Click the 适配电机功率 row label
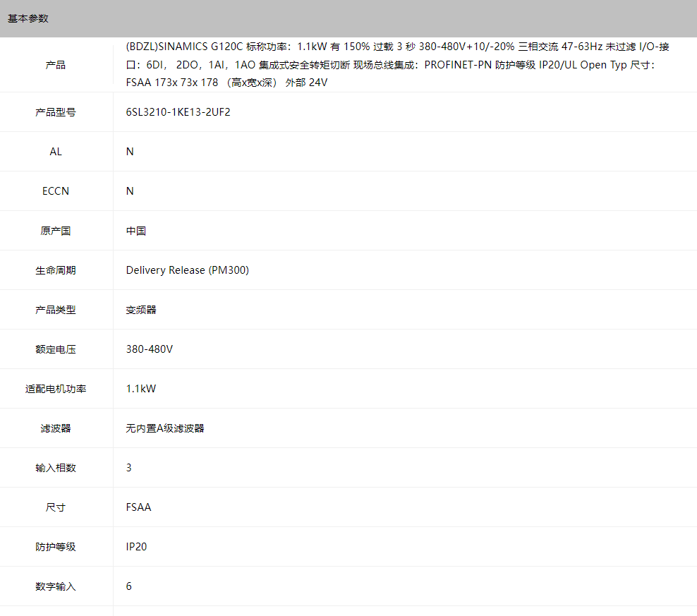This screenshot has width=697, height=616. (56, 389)
